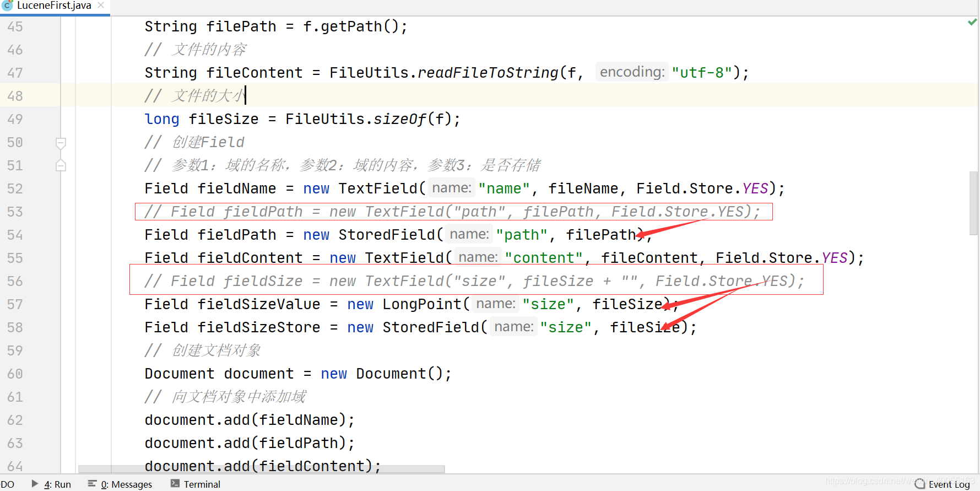Click the green inspection checkmark icon

pyautogui.click(x=972, y=22)
